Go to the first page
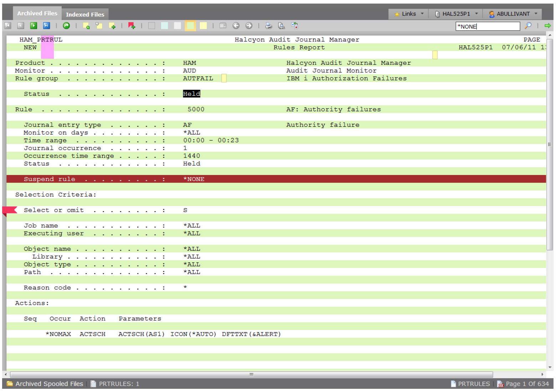556x392 pixels. coord(8,26)
